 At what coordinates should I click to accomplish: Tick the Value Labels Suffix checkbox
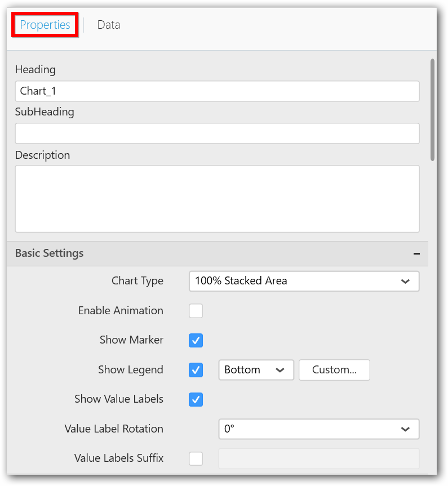tap(196, 458)
